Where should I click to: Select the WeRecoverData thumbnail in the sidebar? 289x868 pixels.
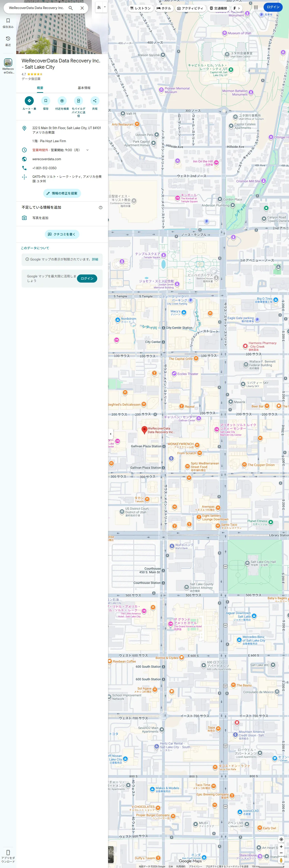[8, 62]
